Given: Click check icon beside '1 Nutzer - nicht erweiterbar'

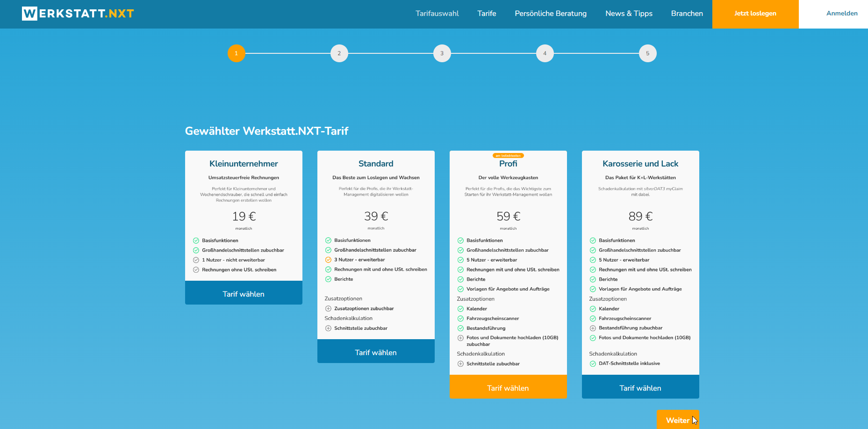Looking at the screenshot, I should tap(196, 260).
